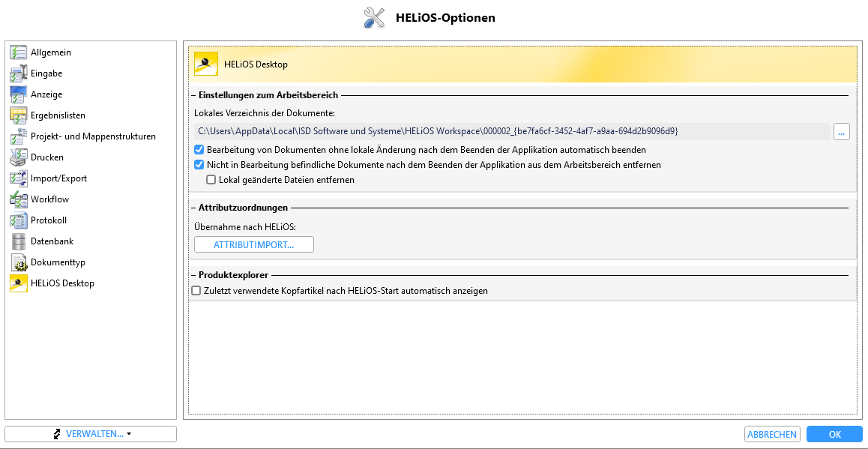This screenshot has width=868, height=449.
Task: Click the Drucken printer icon
Action: pyautogui.click(x=18, y=157)
